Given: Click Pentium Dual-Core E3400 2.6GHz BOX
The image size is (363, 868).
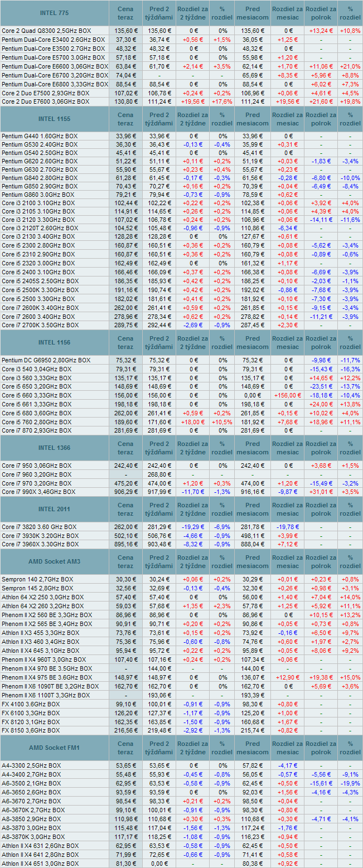Looking at the screenshot, I should click(x=53, y=40).
